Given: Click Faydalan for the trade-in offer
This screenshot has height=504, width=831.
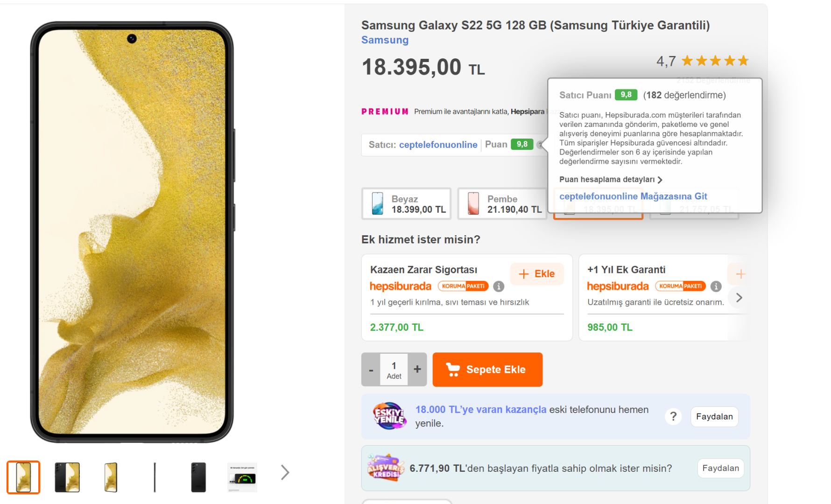Looking at the screenshot, I should coord(714,416).
